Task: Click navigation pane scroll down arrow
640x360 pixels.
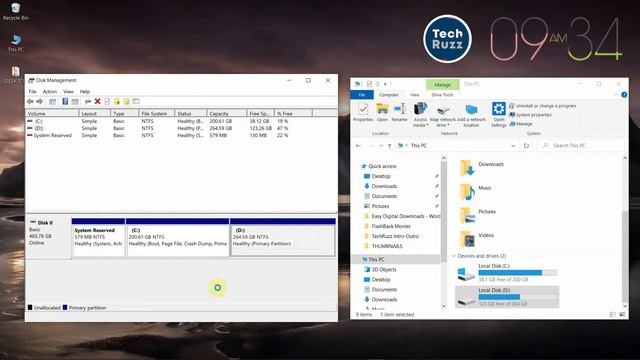Action: tap(444, 306)
